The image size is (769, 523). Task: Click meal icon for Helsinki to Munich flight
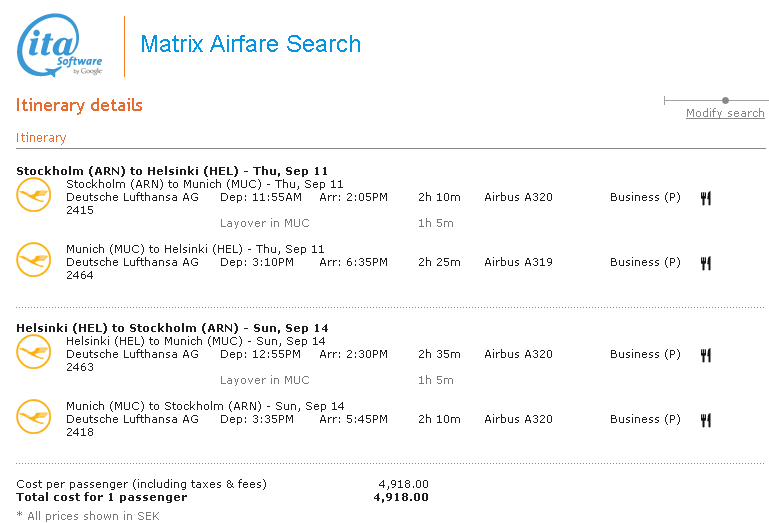pos(706,355)
